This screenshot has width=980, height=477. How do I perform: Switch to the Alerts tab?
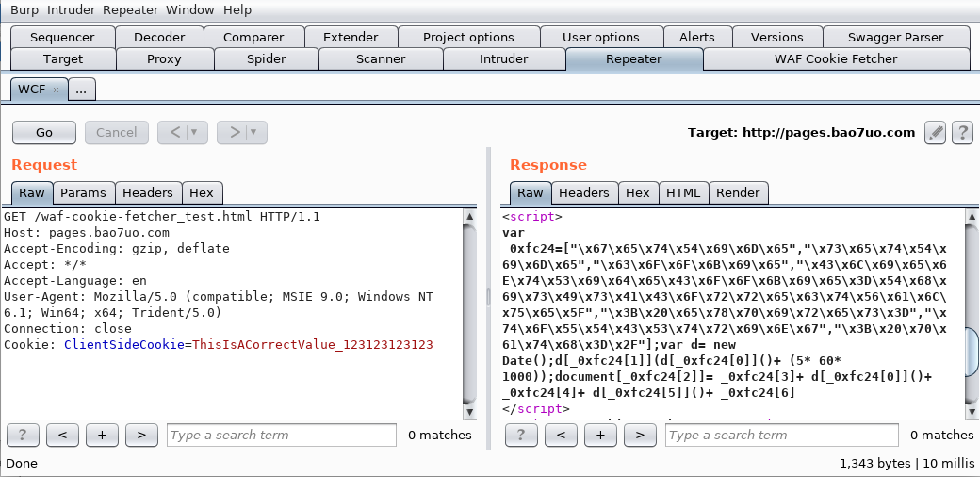coord(697,37)
